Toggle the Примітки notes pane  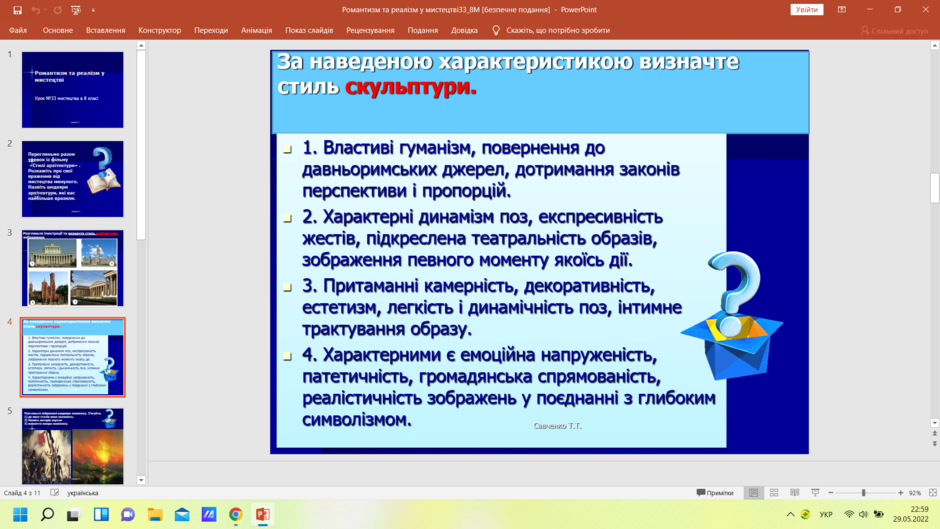coord(715,493)
